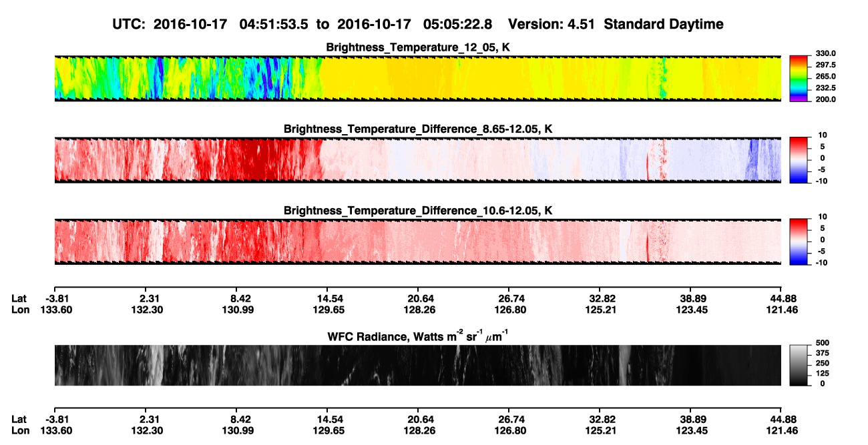Click latitude 20.64 on the axis below the 10.6-12.05 panel
Image resolution: width=868 pixels, height=445 pixels.
(x=418, y=299)
